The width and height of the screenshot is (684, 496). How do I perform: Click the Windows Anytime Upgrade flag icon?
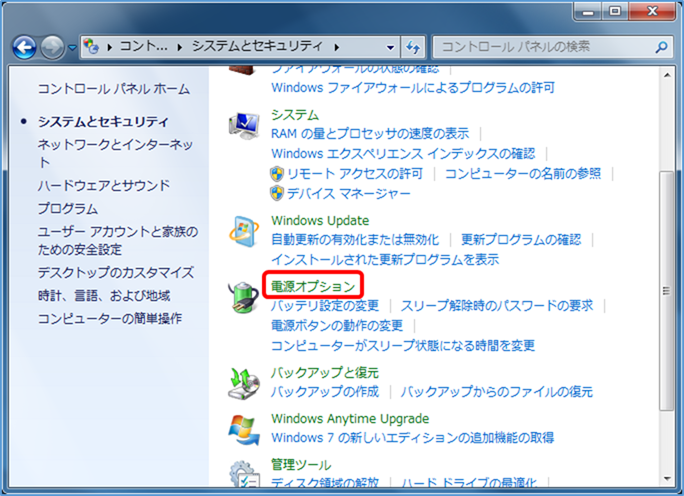(244, 430)
